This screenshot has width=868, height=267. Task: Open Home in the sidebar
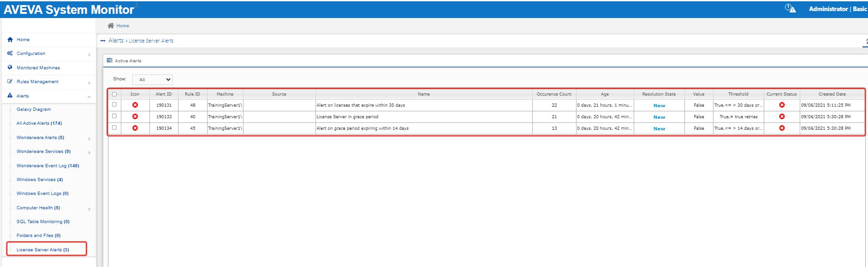(x=23, y=40)
